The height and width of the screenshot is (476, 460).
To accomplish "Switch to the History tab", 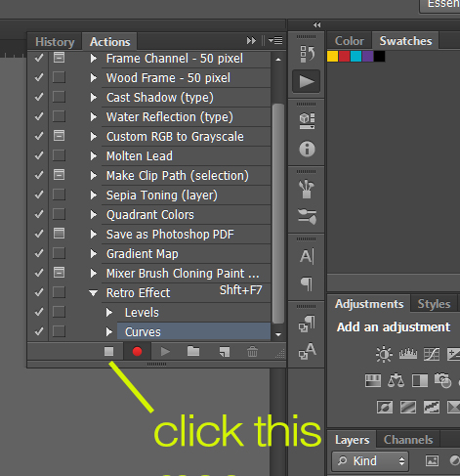I will pyautogui.click(x=55, y=42).
